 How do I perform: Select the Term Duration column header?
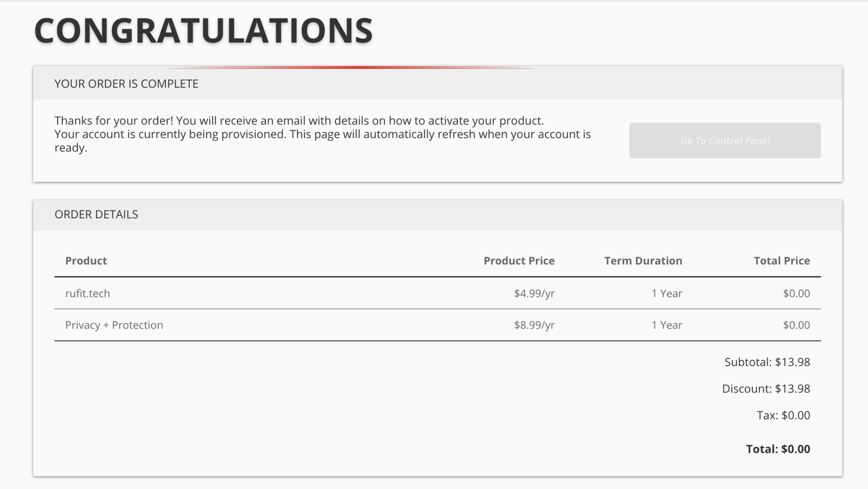643,261
